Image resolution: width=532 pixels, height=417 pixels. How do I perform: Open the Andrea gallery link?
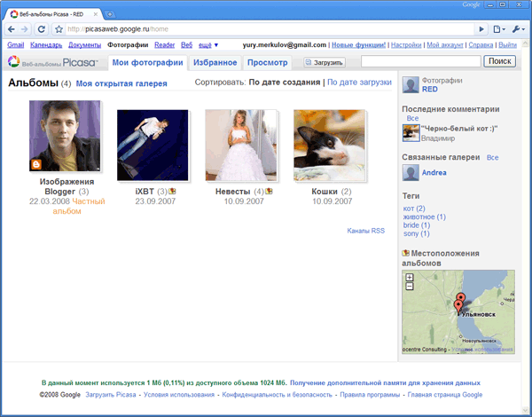tap(434, 172)
